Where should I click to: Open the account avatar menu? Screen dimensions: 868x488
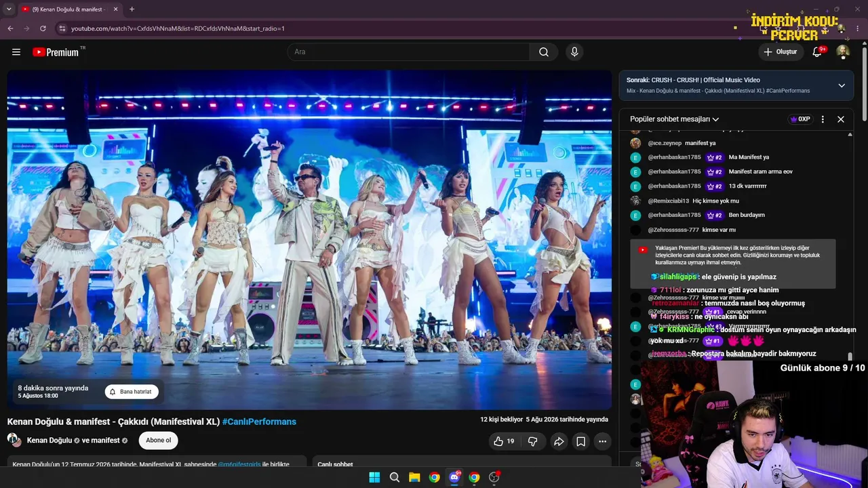tap(843, 52)
